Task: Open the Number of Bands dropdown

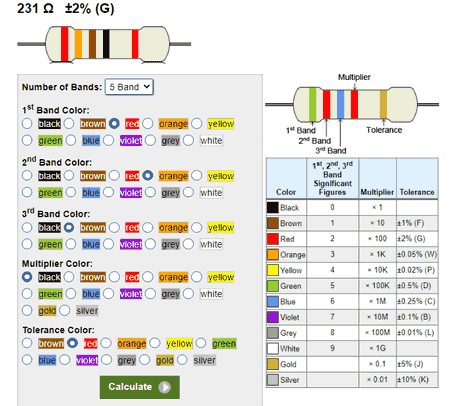Action: pyautogui.click(x=129, y=87)
